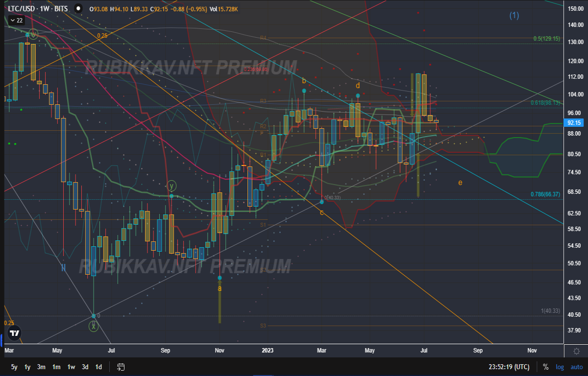Click the 1(40.33) Fibonacci level label

pos(550,311)
